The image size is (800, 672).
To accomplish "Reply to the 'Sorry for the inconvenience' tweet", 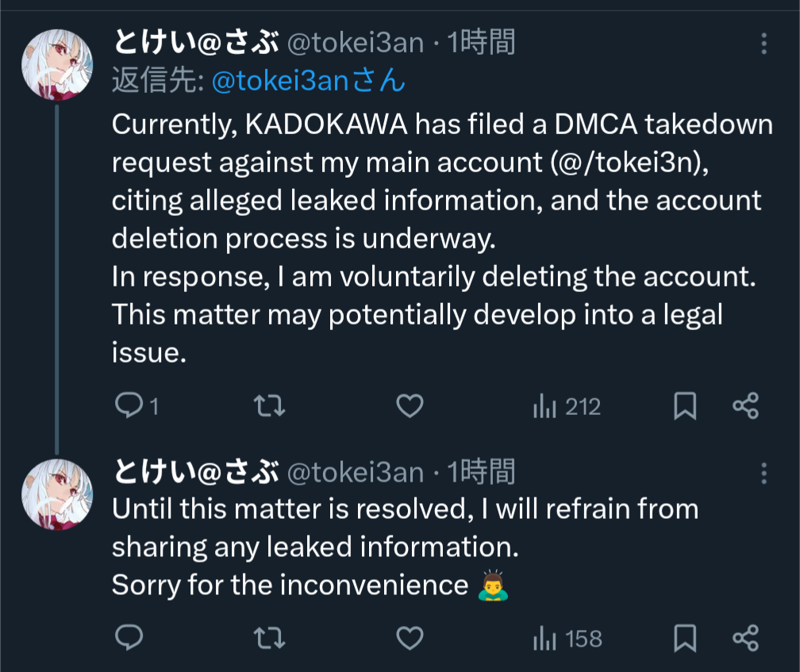I will [x=129, y=637].
